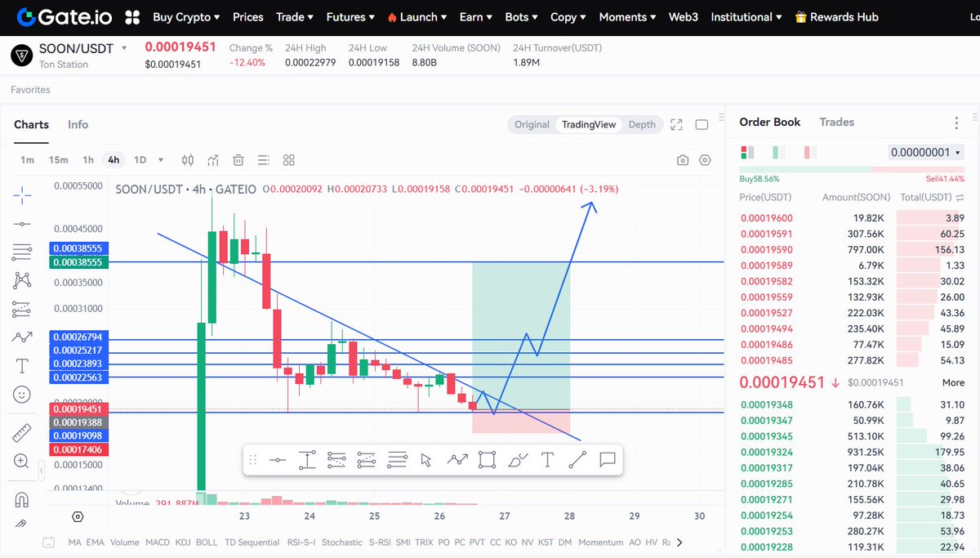Open the Futures dropdown menu

[350, 16]
